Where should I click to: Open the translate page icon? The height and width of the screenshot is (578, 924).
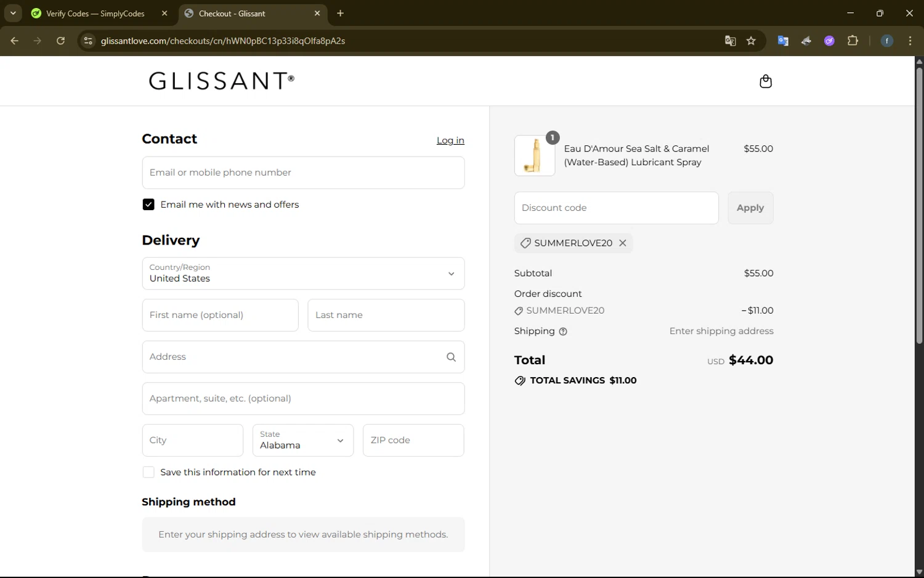731,41
